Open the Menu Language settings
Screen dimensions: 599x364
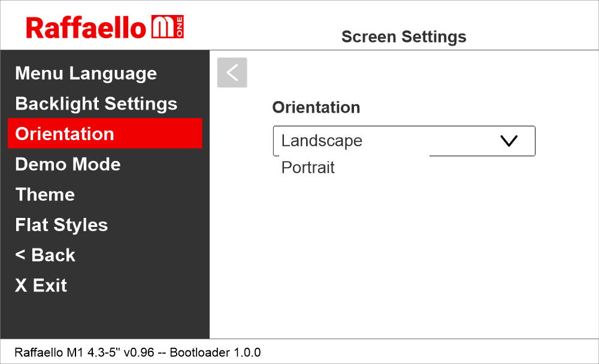click(x=86, y=74)
